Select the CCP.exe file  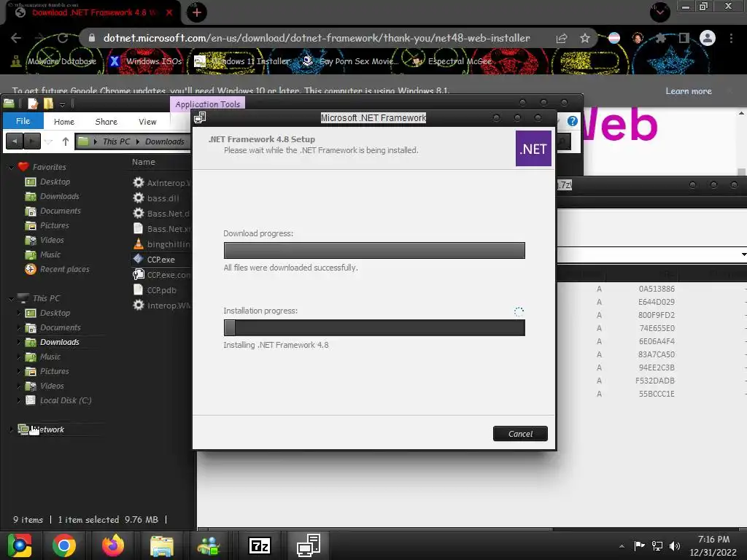[x=160, y=260]
